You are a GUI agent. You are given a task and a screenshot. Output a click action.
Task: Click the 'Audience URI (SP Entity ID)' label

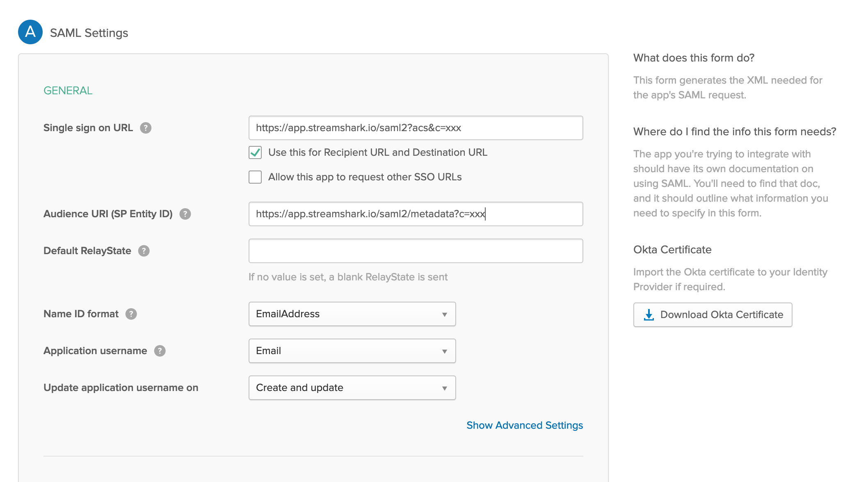(108, 214)
